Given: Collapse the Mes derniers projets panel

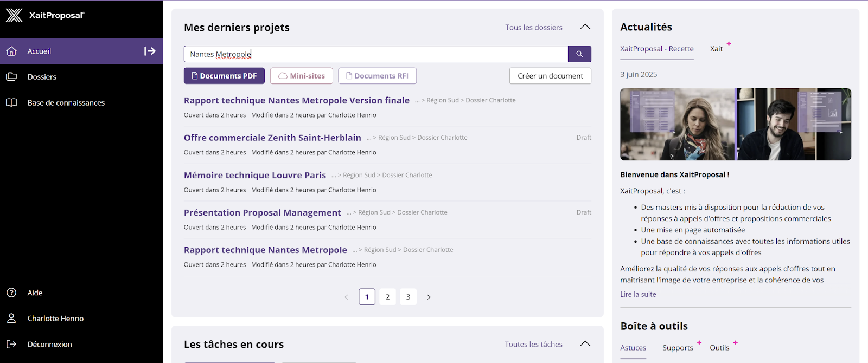Looking at the screenshot, I should point(585,27).
